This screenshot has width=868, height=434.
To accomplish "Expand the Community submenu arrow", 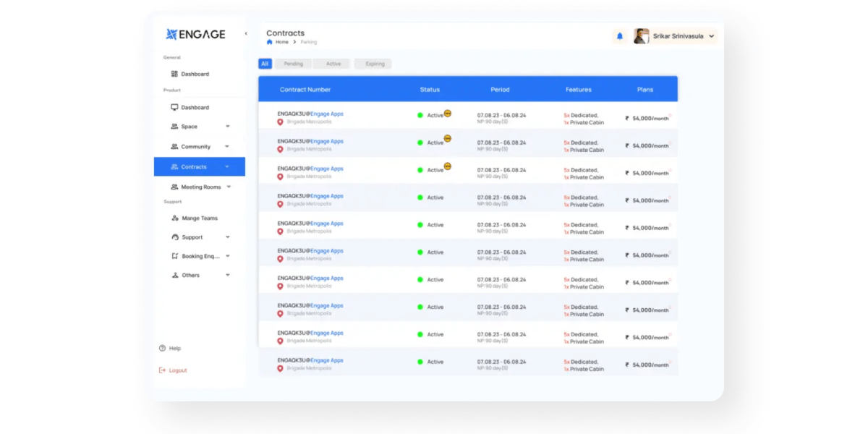I will point(228,147).
